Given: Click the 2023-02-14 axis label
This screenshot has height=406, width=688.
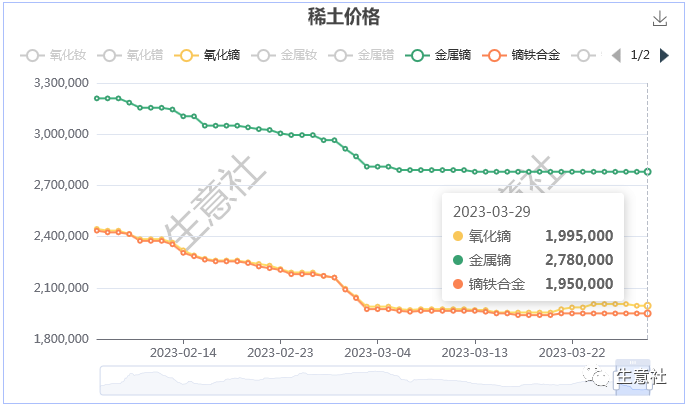Looking at the screenshot, I should point(183,353).
